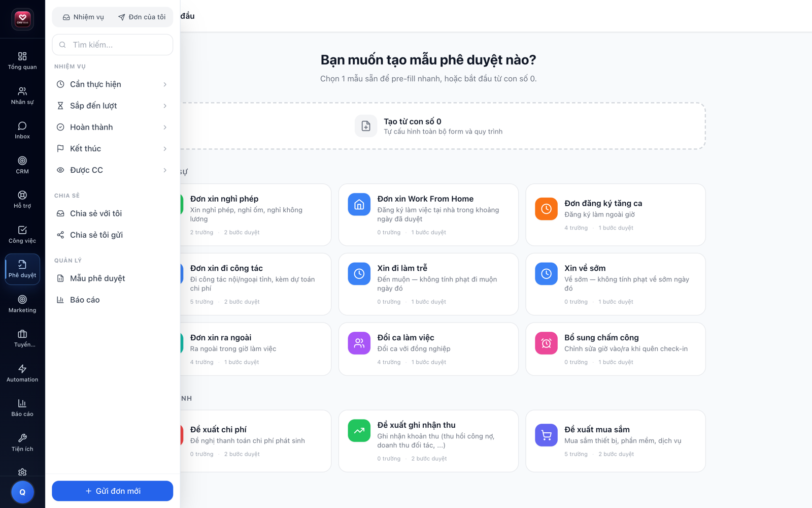Open the Inbox module
The width and height of the screenshot is (812, 508).
[x=22, y=130]
